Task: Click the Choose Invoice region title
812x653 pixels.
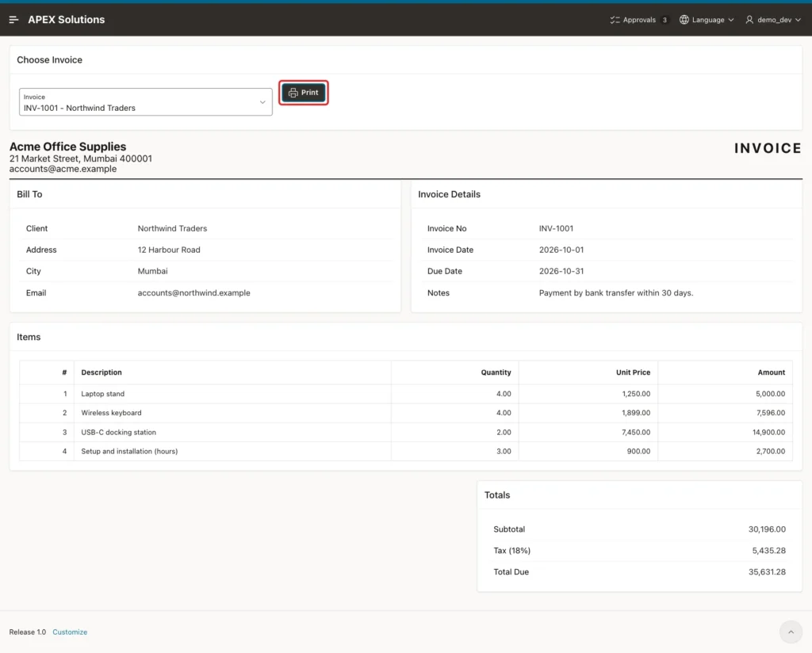Action: pyautogui.click(x=50, y=60)
